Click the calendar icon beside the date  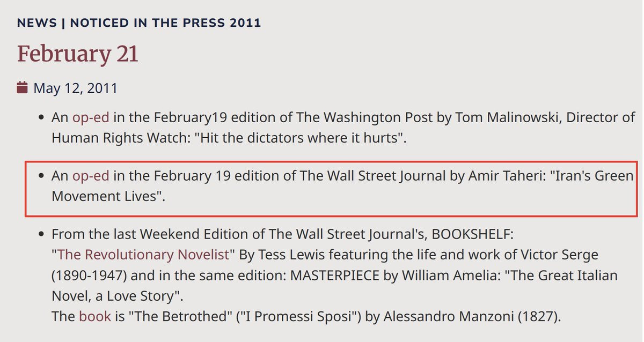(23, 87)
